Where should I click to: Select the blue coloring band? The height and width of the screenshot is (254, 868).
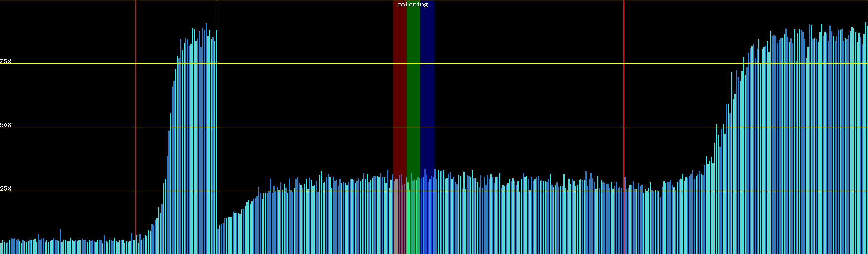(427, 85)
